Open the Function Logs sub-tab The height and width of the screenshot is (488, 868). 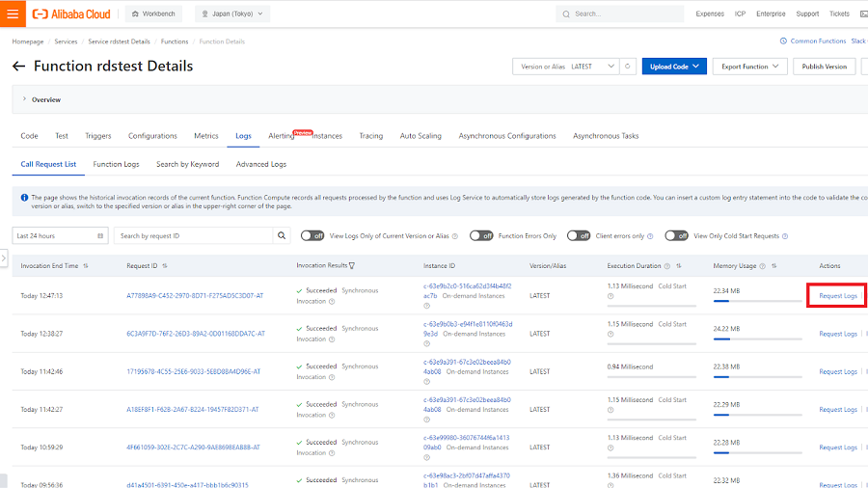coord(116,164)
